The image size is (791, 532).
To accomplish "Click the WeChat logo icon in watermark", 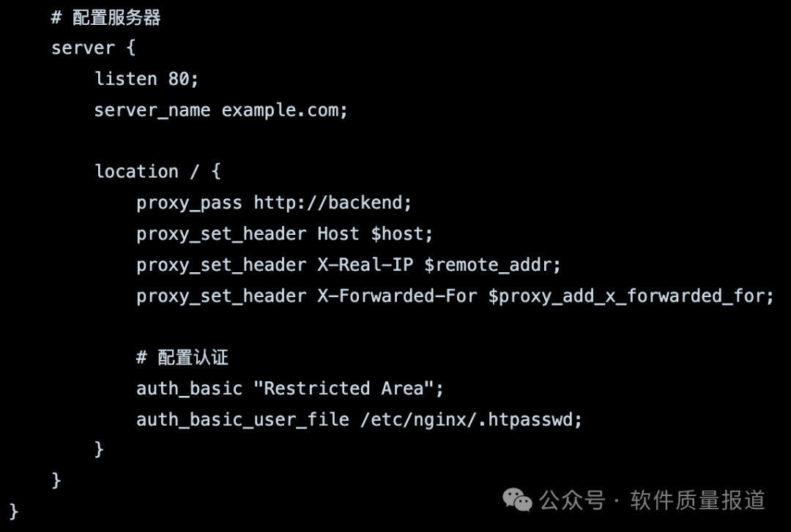I will click(x=518, y=501).
